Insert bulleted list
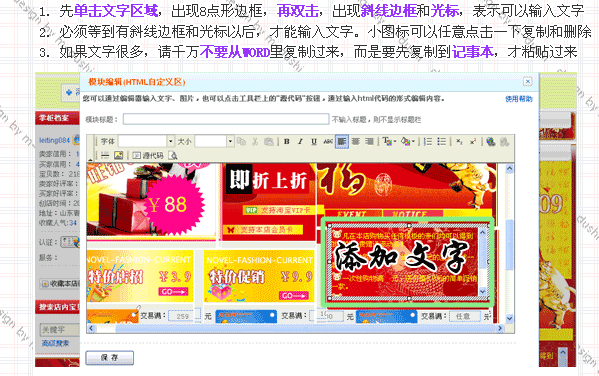This screenshot has width=599, height=376. 442,142
